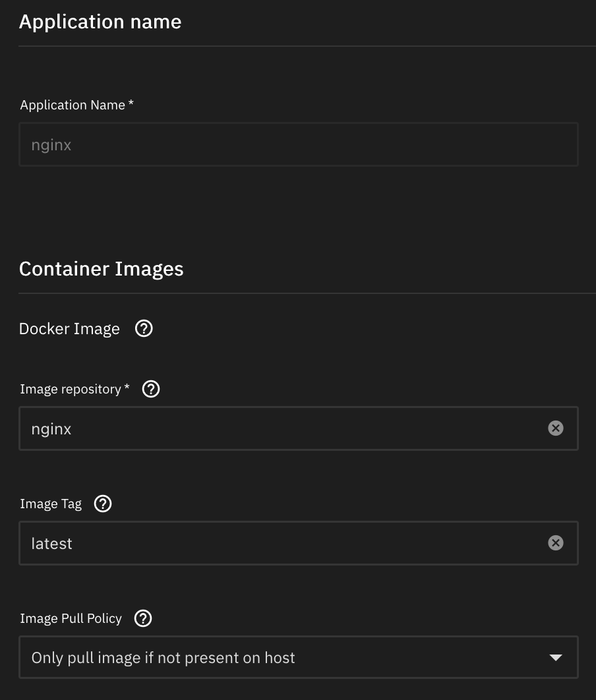The width and height of the screenshot is (596, 700).
Task: Click the Image Pull Policy help icon
Action: coord(143,618)
